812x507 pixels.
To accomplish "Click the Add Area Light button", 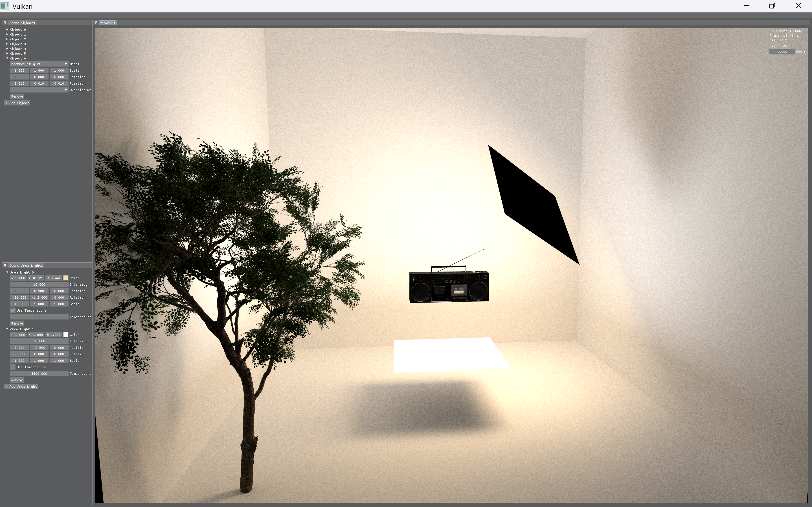I will pos(21,387).
